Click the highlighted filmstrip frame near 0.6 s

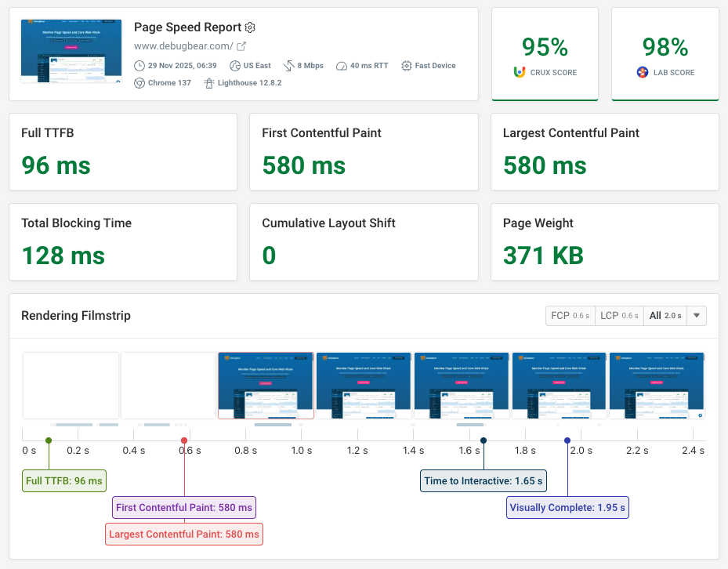pyautogui.click(x=266, y=384)
